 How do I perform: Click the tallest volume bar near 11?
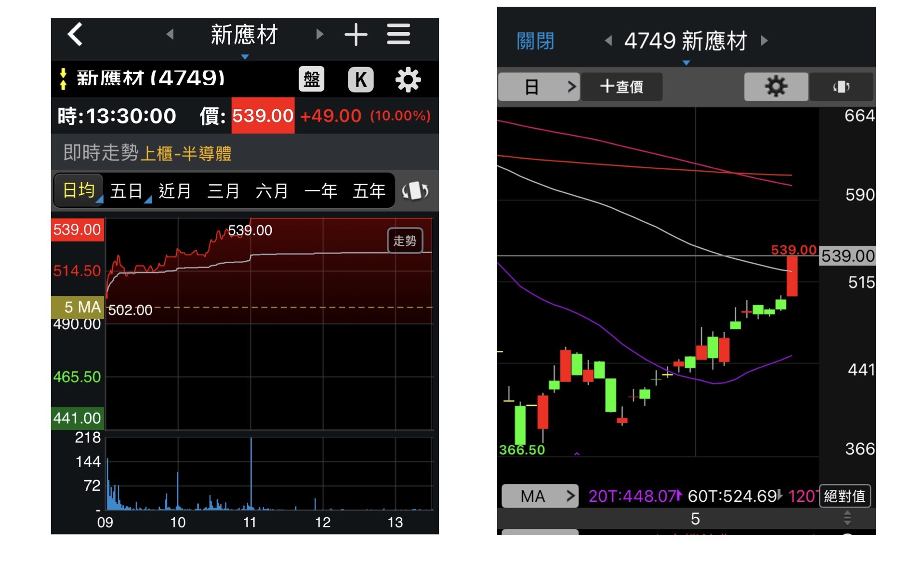pyautogui.click(x=251, y=473)
